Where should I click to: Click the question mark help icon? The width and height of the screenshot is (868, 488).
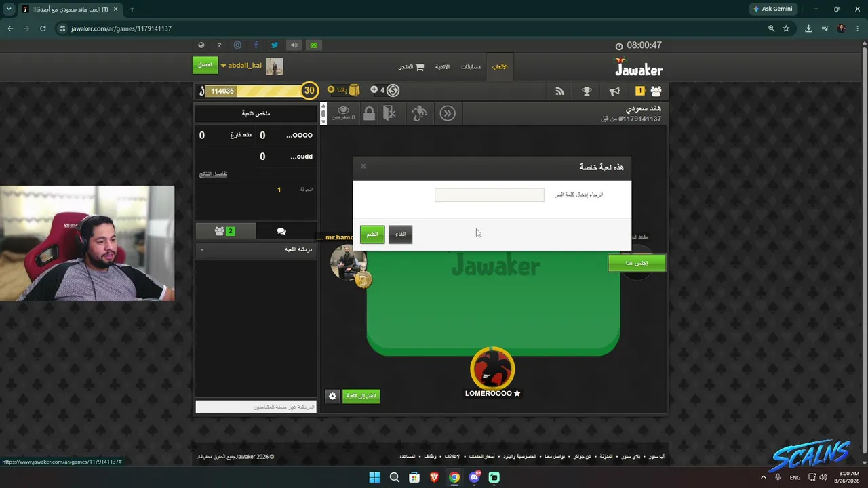pos(219,45)
